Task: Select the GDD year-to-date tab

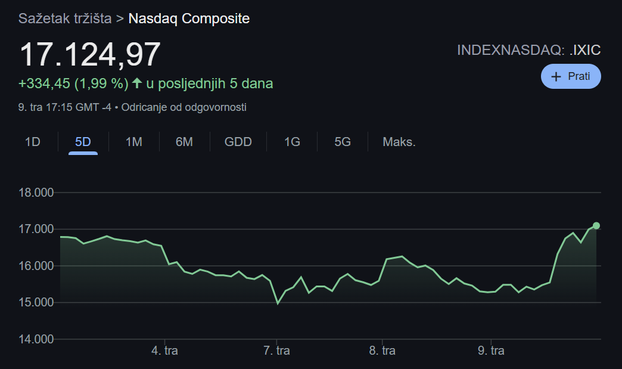Action: pyautogui.click(x=238, y=142)
